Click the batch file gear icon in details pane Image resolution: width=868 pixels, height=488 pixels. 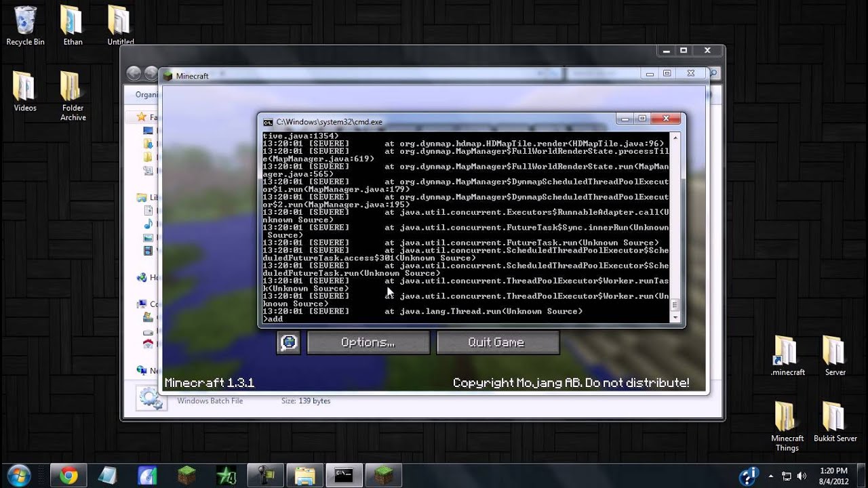[x=151, y=399]
